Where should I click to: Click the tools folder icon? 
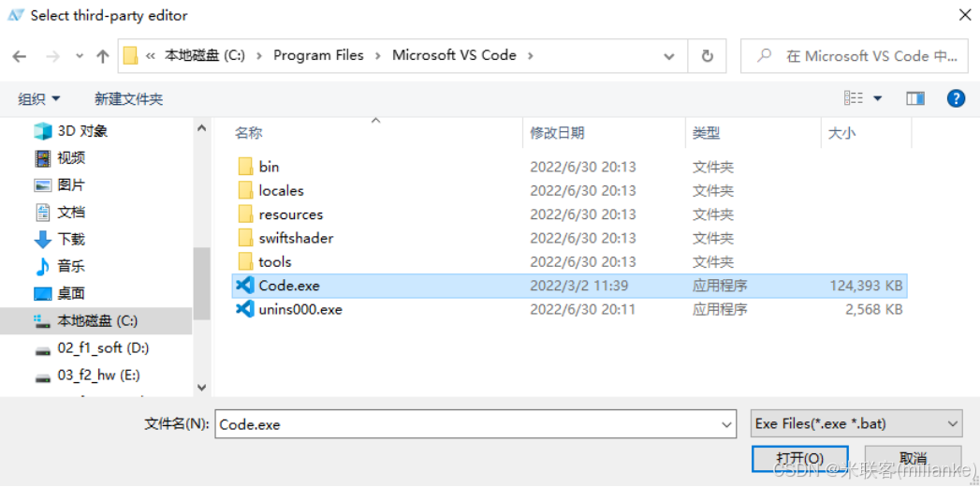(245, 262)
